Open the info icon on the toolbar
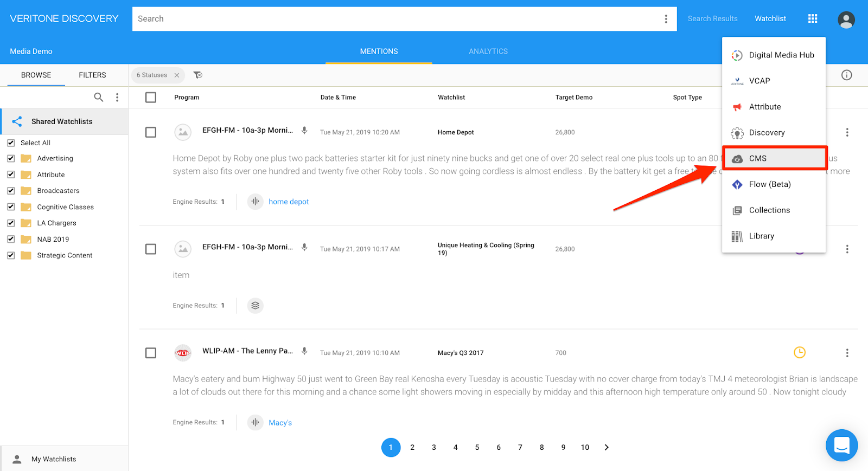This screenshot has width=868, height=471. (x=846, y=75)
